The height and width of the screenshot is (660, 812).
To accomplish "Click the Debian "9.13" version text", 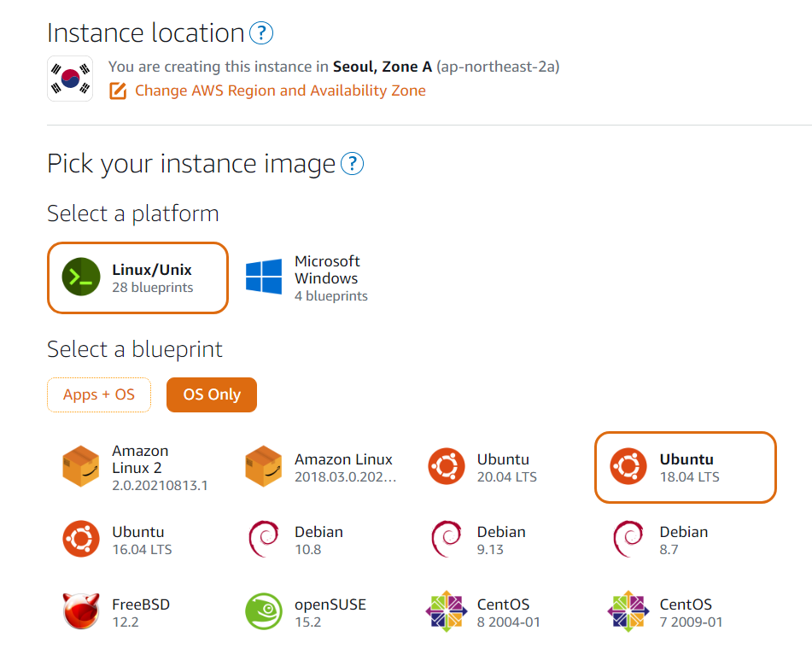I will pos(490,549).
